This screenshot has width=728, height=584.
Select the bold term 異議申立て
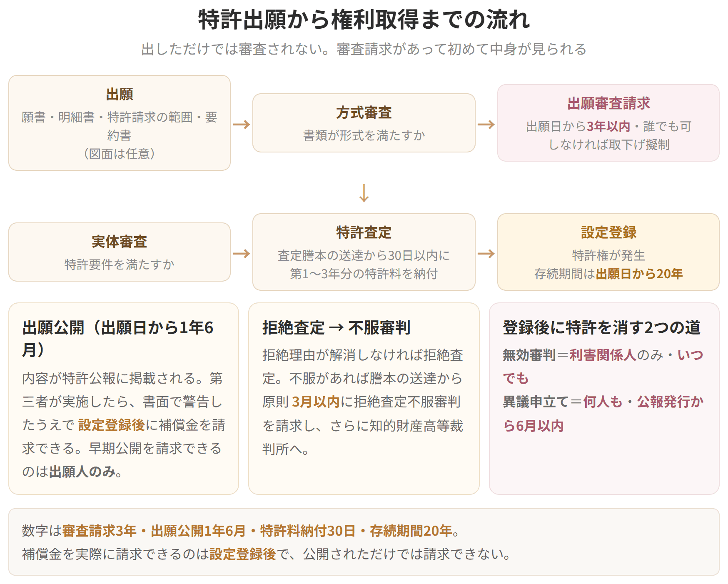pos(536,402)
